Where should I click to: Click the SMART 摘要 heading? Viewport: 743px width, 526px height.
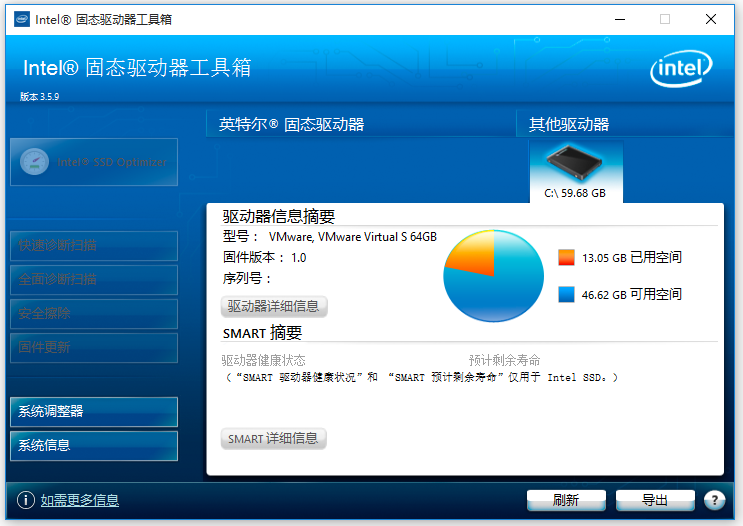[x=262, y=333]
